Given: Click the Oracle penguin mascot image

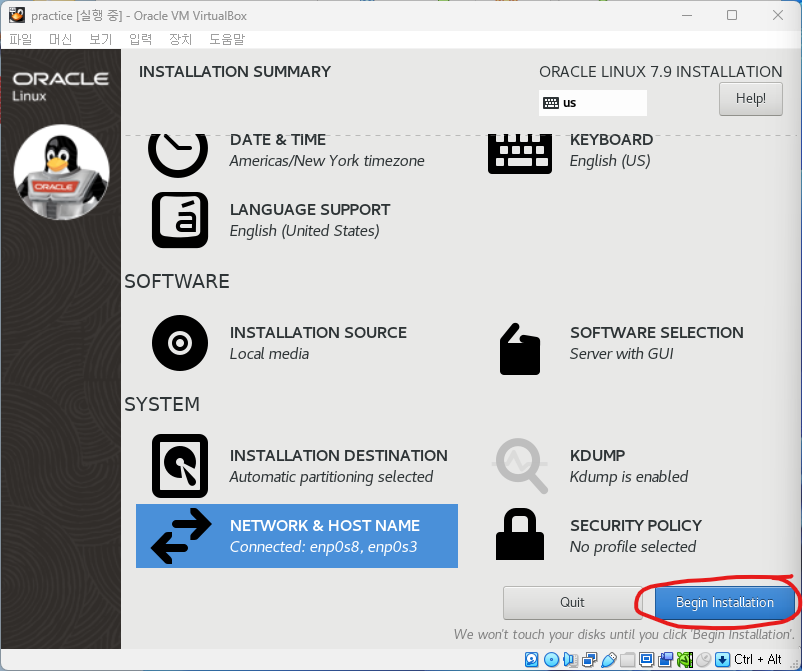Looking at the screenshot, I should (x=61, y=172).
